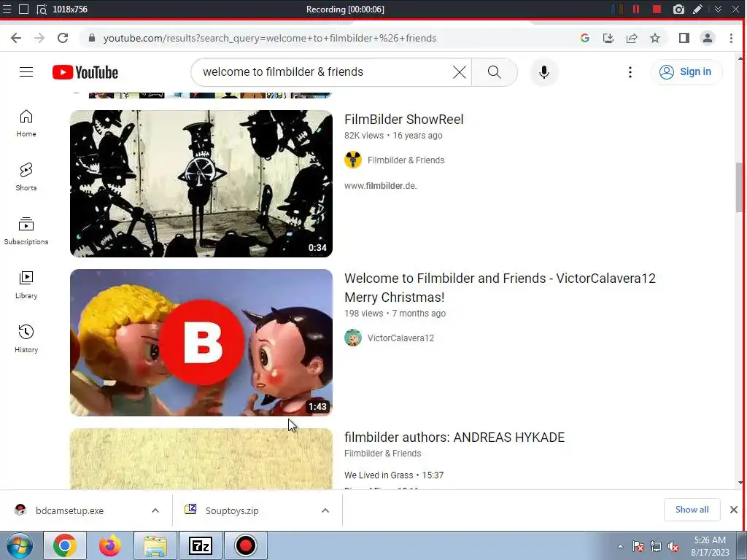
Task: Take a screenshot with the camera icon
Action: point(678,9)
